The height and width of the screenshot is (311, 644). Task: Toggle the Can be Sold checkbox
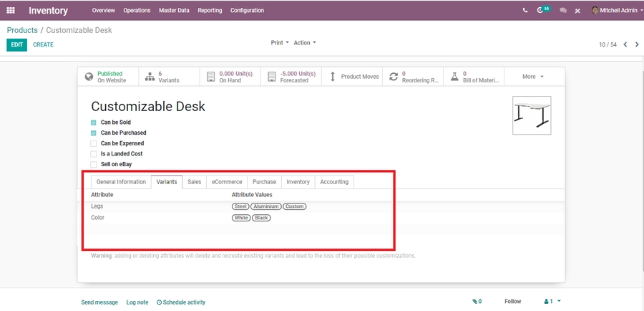[94, 123]
